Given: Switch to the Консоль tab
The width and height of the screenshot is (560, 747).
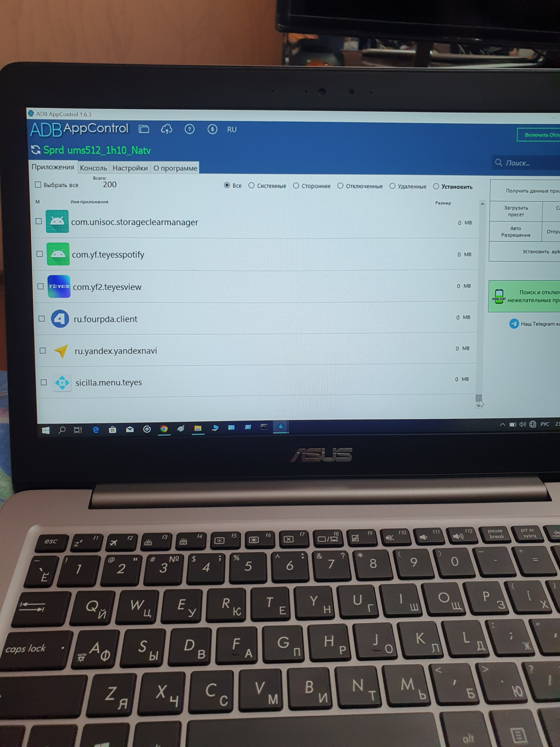Looking at the screenshot, I should 93,168.
